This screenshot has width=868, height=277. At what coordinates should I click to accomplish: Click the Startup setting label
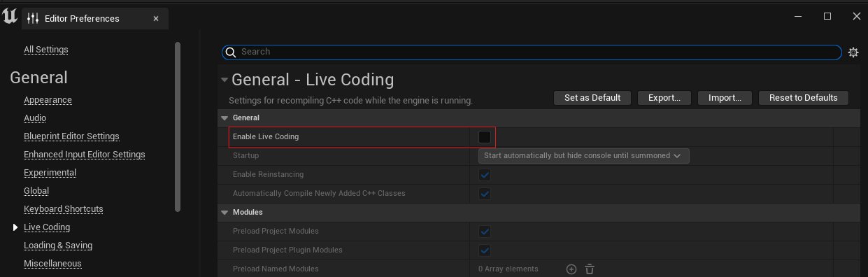246,156
